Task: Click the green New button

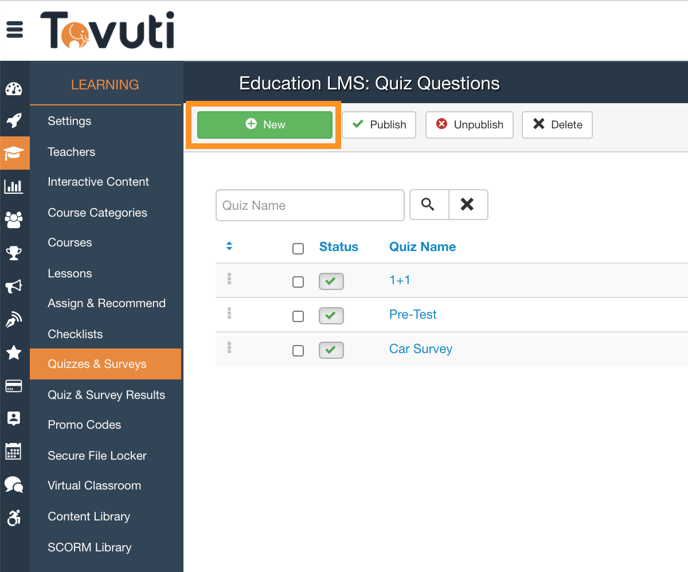Action: point(265,125)
